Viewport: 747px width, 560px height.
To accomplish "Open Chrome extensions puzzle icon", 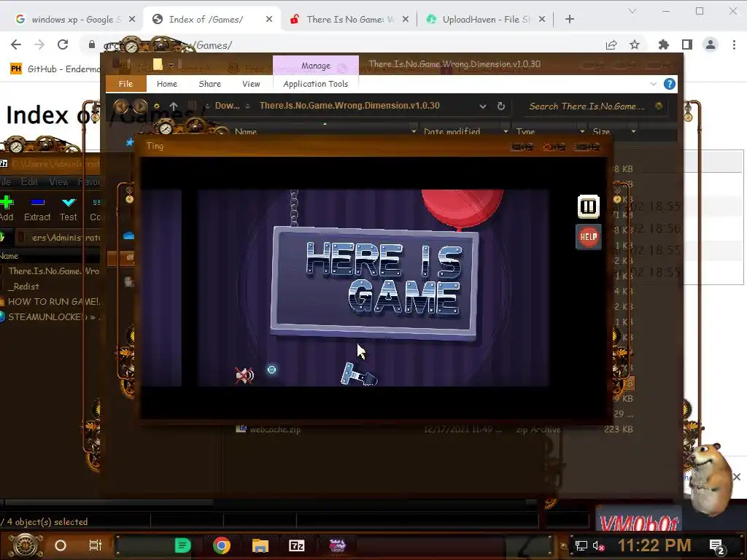I will (664, 44).
